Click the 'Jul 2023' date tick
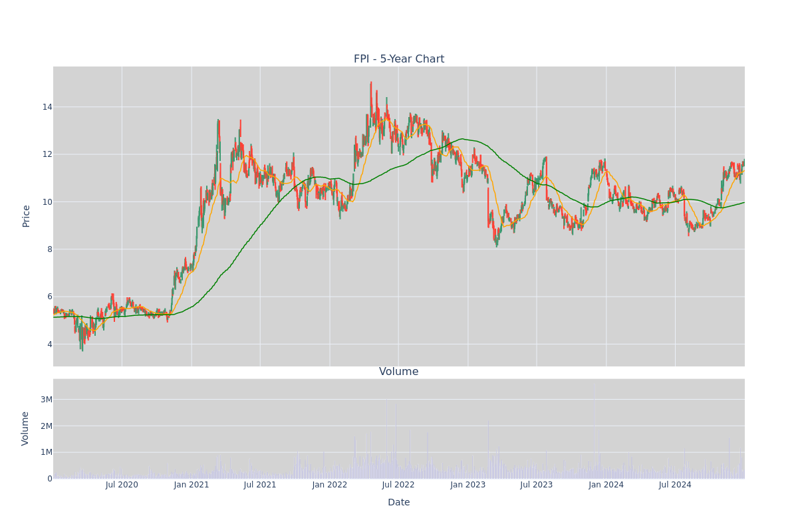 (537, 485)
